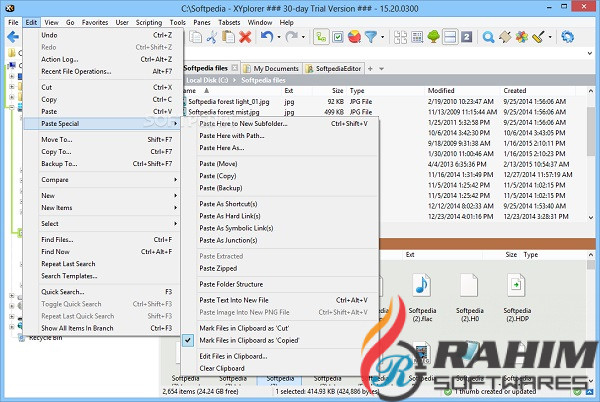Click the blue back arrow icon

coord(11,38)
